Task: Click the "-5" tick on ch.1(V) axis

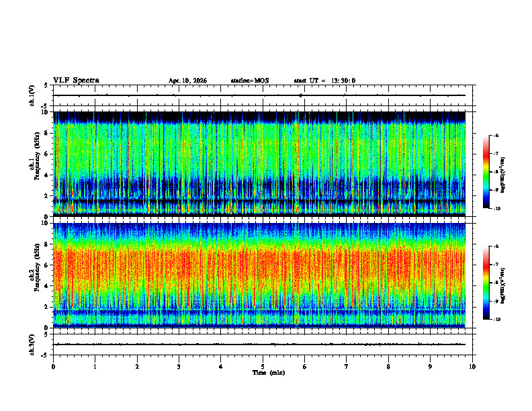Action: coord(45,106)
